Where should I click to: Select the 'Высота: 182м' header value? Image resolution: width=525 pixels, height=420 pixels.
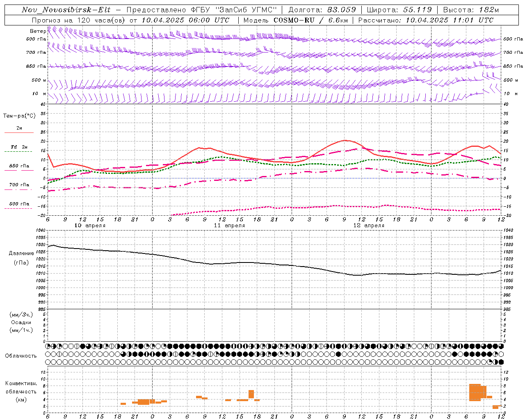(x=471, y=10)
